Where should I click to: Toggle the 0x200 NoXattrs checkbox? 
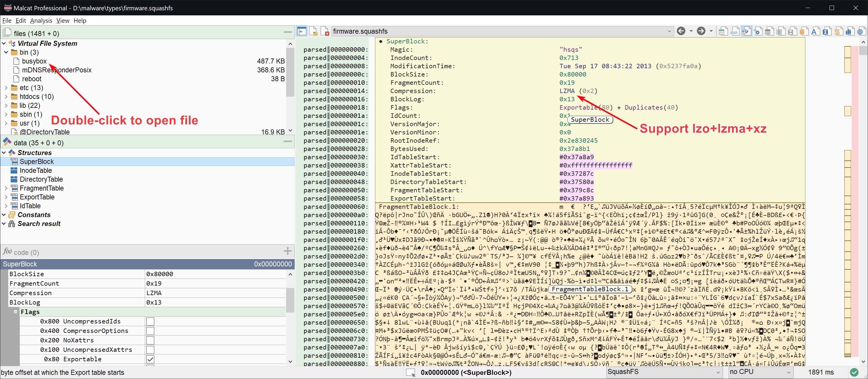(150, 340)
